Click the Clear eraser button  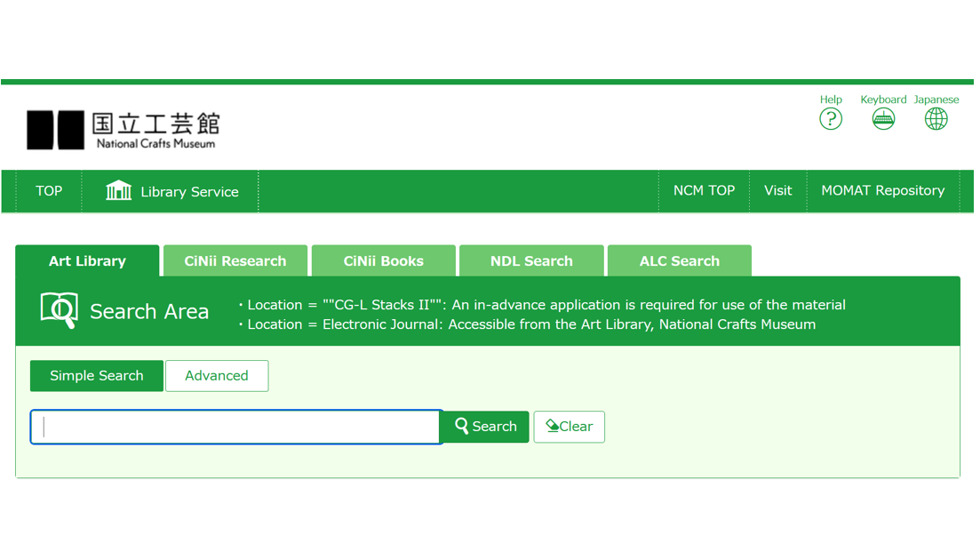tap(569, 427)
